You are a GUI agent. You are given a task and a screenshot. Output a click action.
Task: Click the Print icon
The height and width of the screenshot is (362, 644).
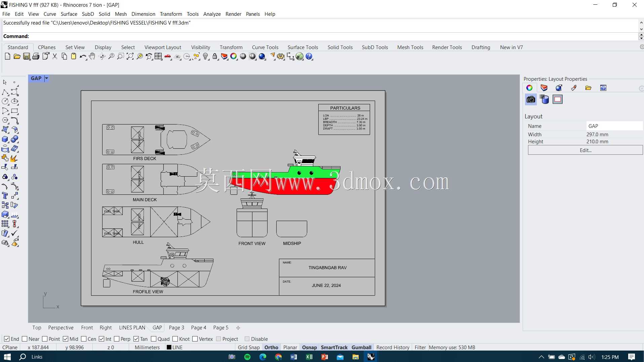tap(36, 57)
